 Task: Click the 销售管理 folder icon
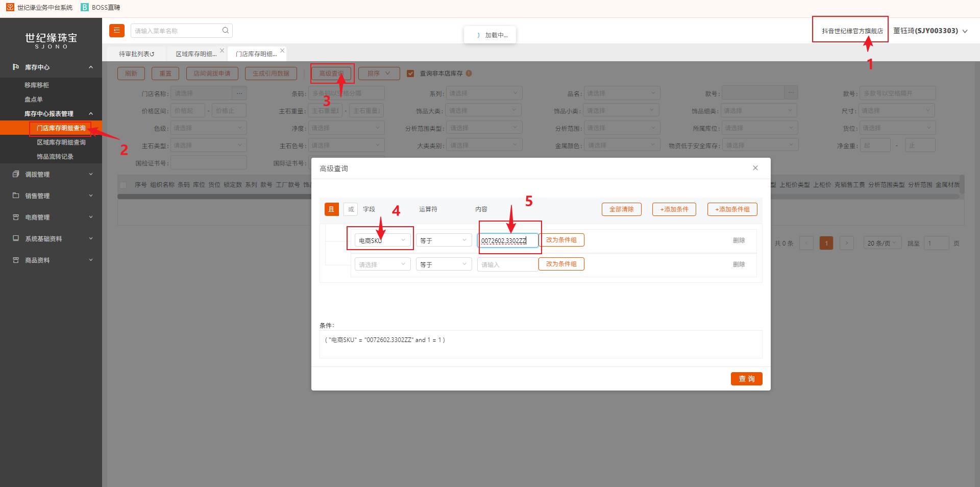16,196
